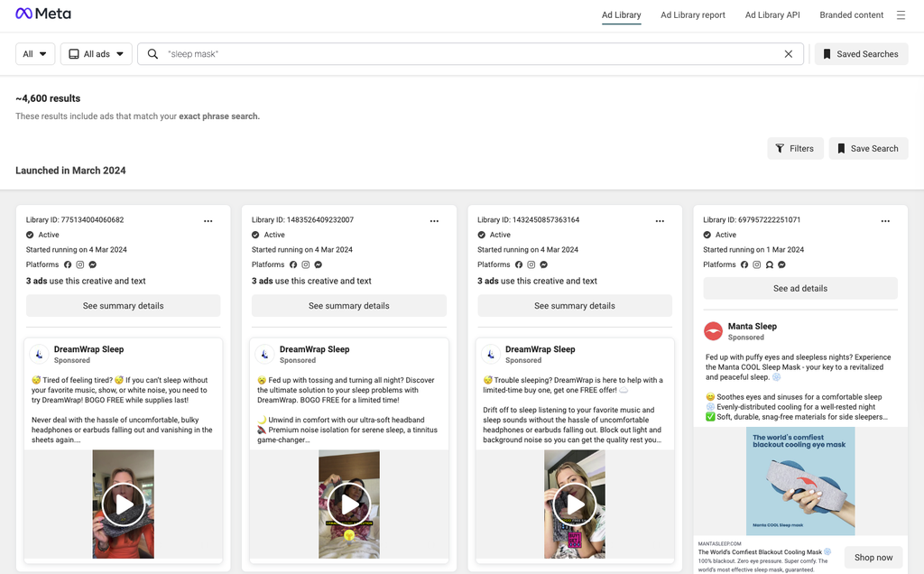924x574 pixels.
Task: Open options menu for ad 1483526409232007
Action: [434, 221]
